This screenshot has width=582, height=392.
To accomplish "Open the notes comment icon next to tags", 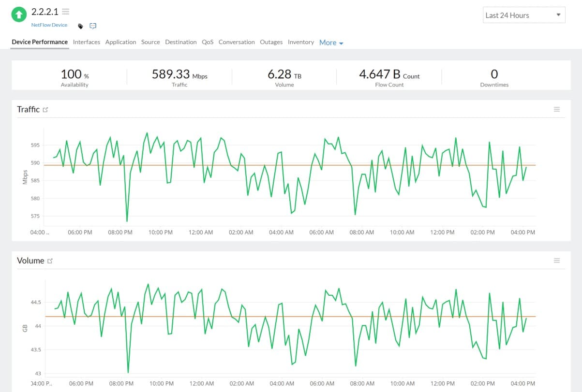I will pyautogui.click(x=92, y=26).
